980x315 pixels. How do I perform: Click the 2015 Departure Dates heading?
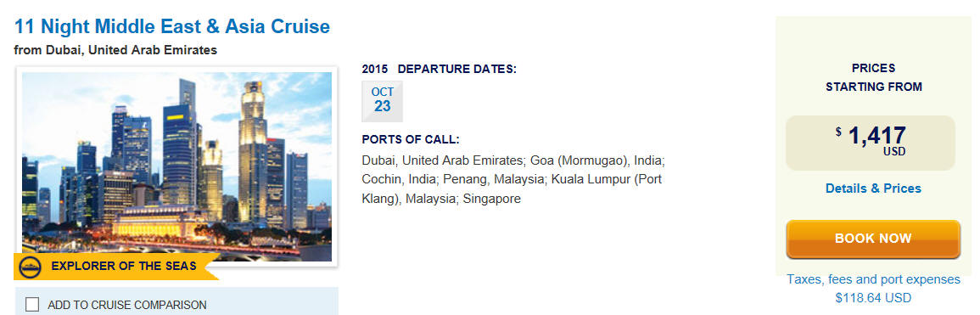coord(440,70)
